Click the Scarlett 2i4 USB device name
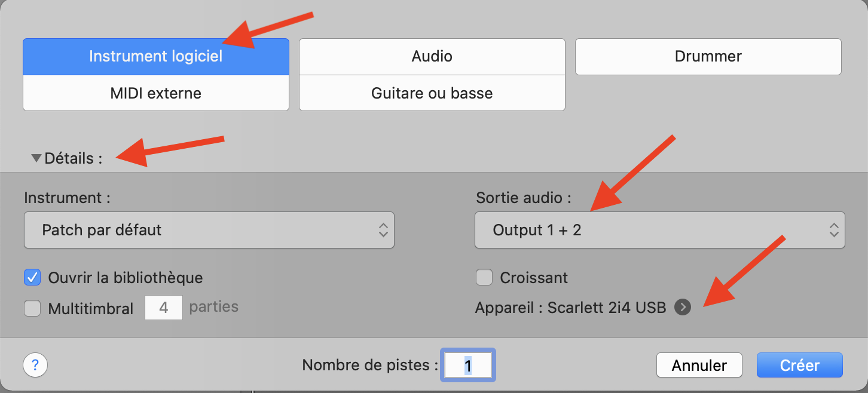868x393 pixels. pyautogui.click(x=606, y=308)
